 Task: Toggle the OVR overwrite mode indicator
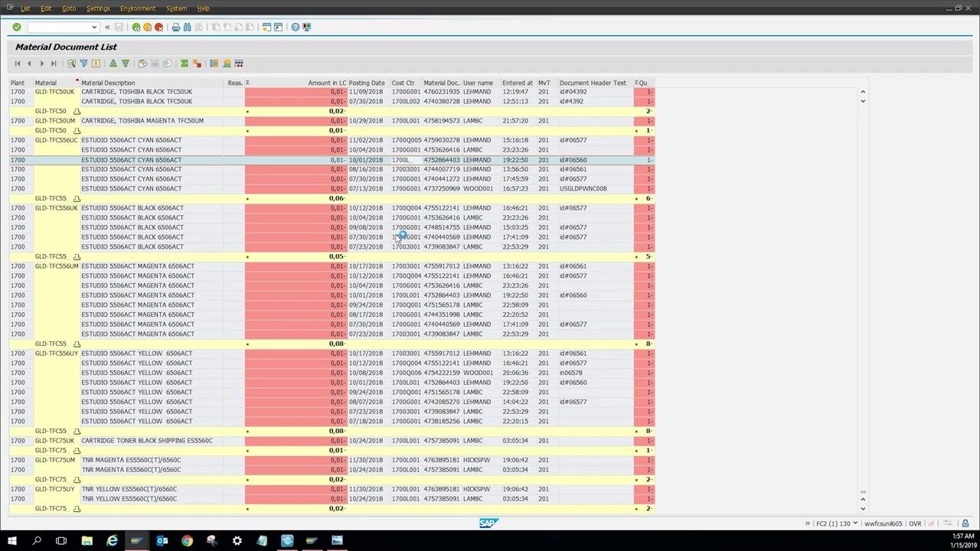[915, 523]
